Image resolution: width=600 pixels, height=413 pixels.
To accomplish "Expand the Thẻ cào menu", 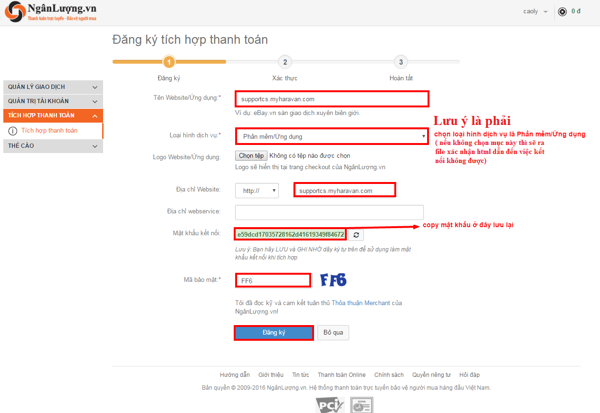I will (53, 146).
